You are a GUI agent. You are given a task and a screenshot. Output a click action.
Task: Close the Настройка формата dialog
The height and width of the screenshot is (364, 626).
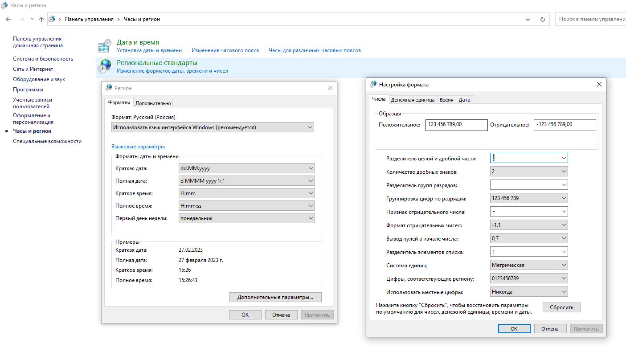pyautogui.click(x=599, y=84)
